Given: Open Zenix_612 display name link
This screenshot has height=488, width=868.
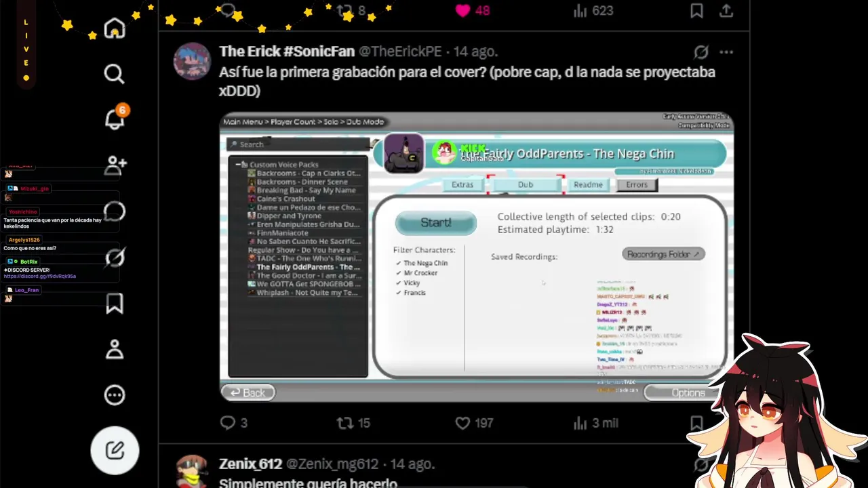Looking at the screenshot, I should tap(250, 464).
